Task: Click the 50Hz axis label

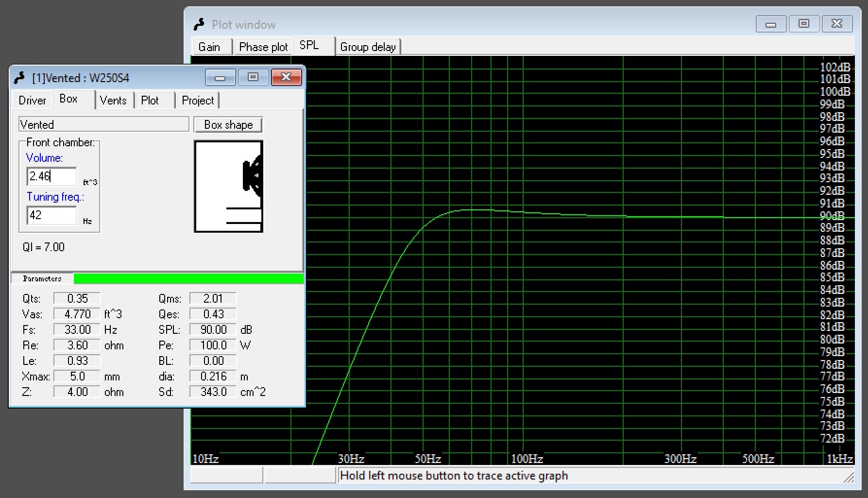Action: (428, 459)
